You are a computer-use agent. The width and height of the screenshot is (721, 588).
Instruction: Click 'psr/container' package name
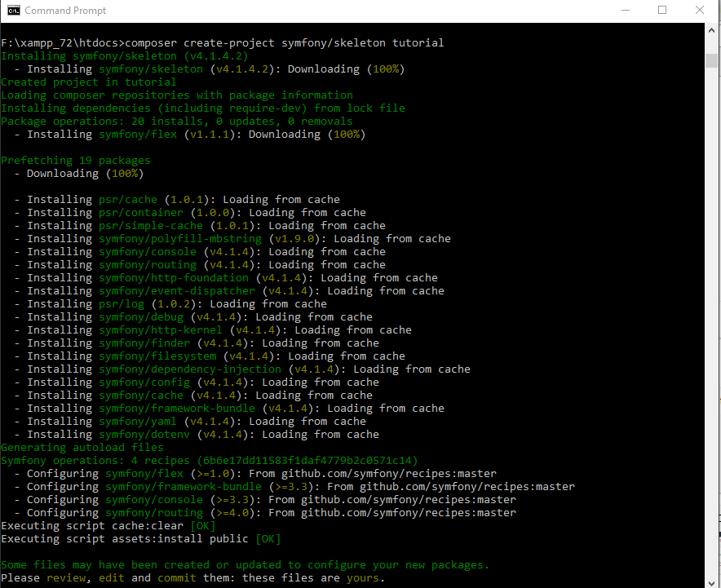pyautogui.click(x=141, y=212)
